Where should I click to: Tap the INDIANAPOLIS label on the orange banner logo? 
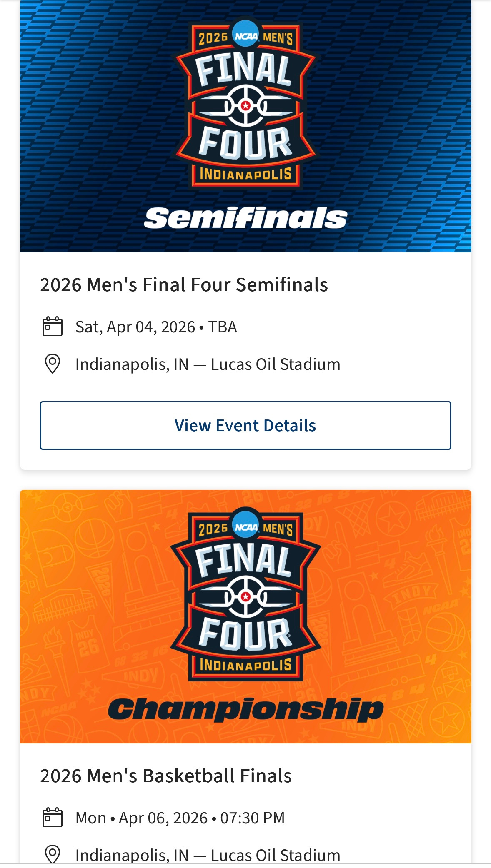click(245, 665)
